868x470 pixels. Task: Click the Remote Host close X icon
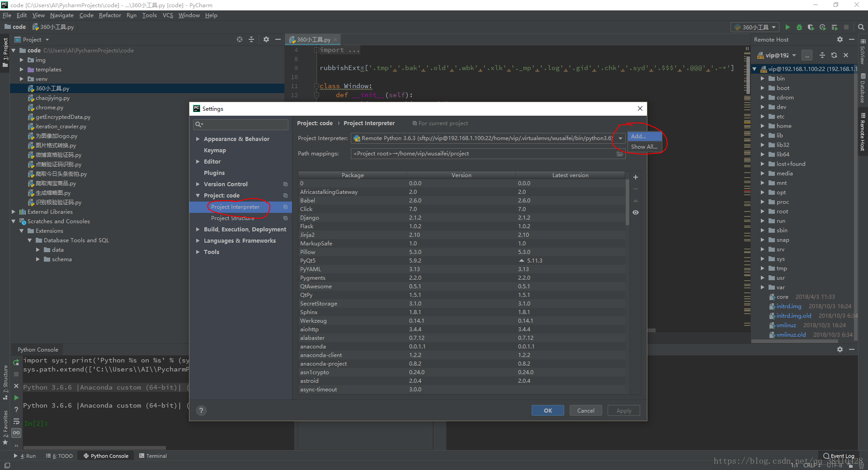pyautogui.click(x=846, y=55)
